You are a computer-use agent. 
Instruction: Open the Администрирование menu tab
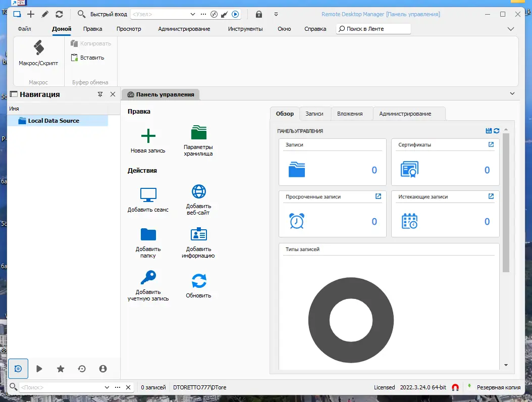coord(184,29)
